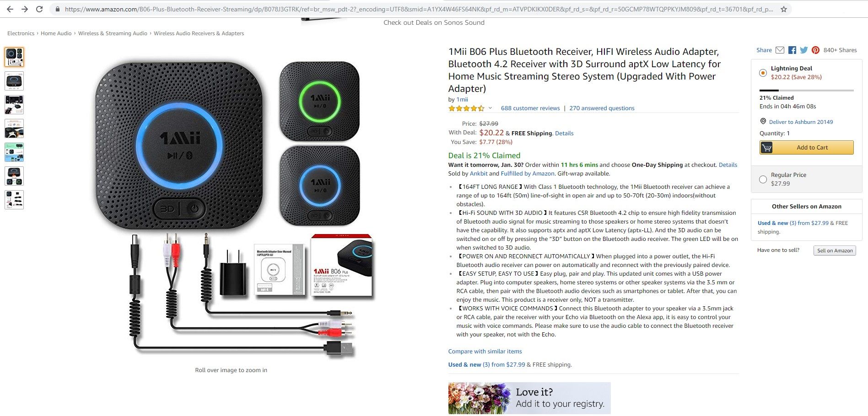Click location pin next to Deliver to Ashburn
This screenshot has width=868, height=416.
(763, 121)
